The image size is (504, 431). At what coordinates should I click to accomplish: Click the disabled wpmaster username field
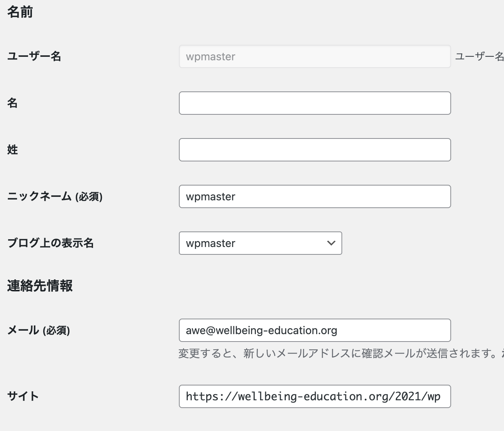(314, 57)
